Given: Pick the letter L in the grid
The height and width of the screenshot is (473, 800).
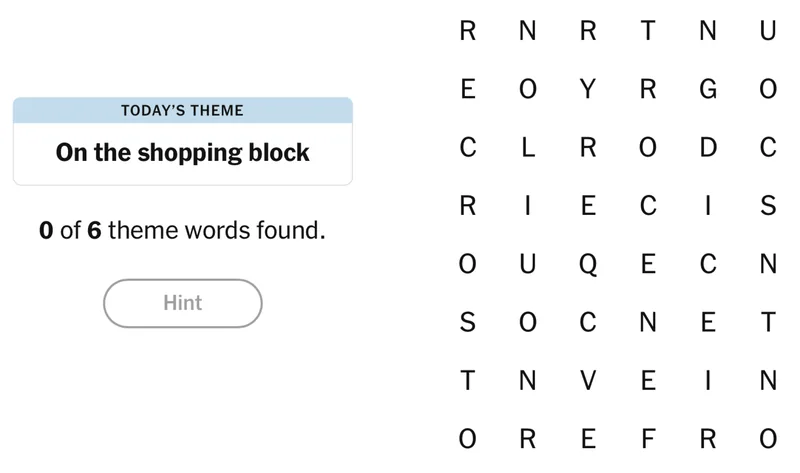Looking at the screenshot, I should 528,148.
